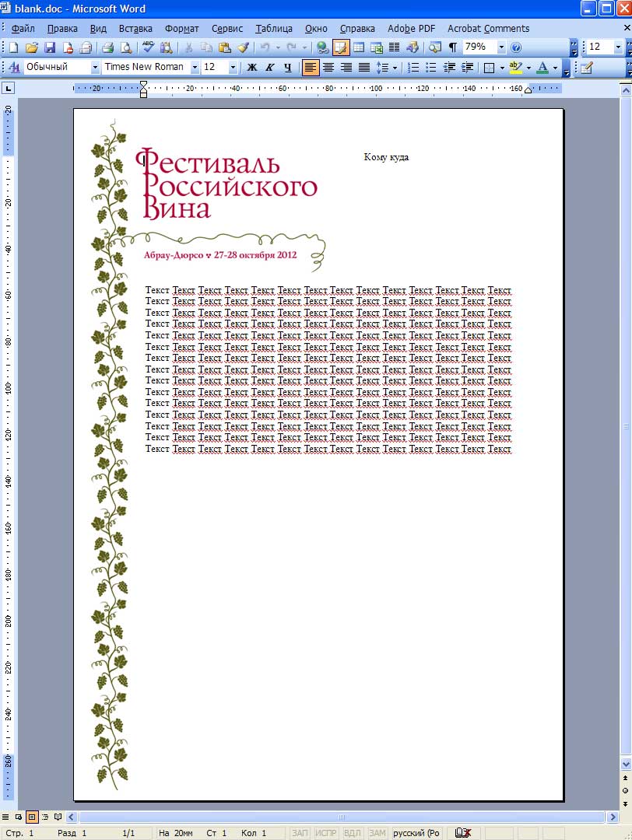
Task: Open Styles and Formatting pane icon
Action: [x=15, y=68]
